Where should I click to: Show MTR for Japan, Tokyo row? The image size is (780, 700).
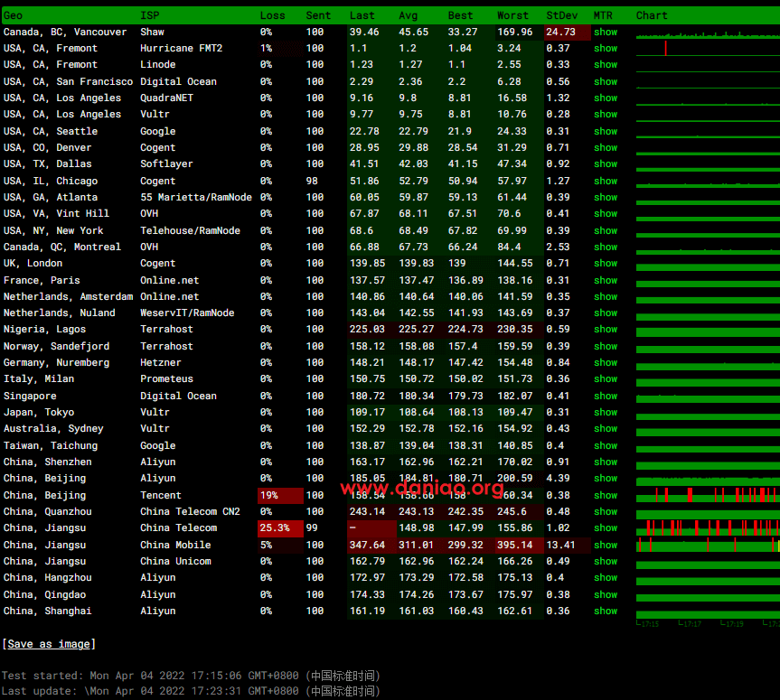(x=606, y=413)
